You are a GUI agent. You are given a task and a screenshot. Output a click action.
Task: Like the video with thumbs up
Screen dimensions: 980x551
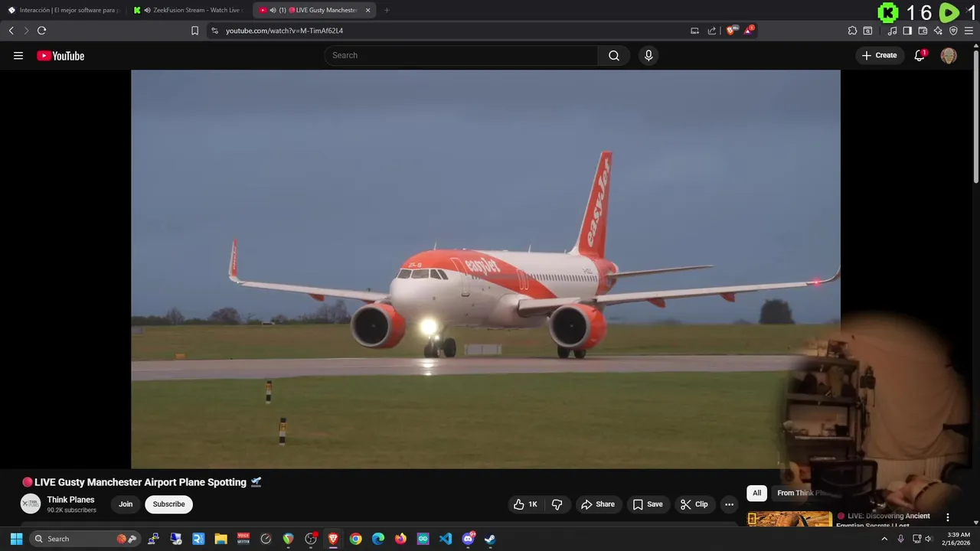tap(525, 504)
